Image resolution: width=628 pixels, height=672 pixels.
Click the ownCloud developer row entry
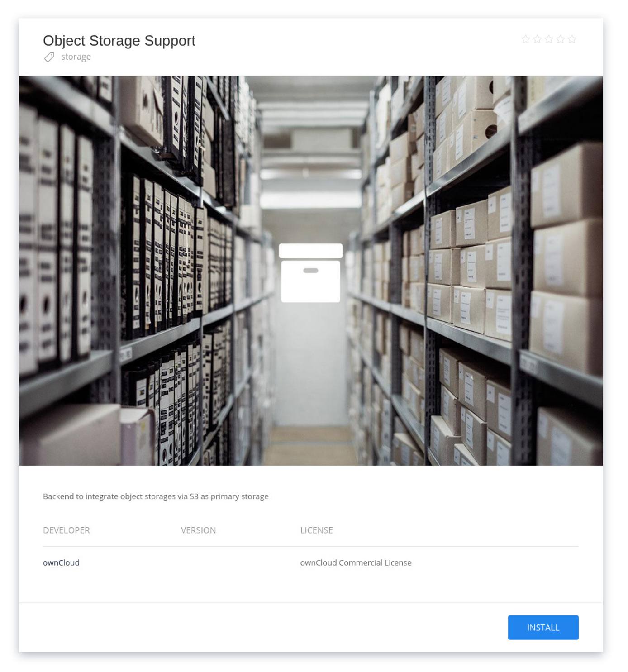[60, 562]
